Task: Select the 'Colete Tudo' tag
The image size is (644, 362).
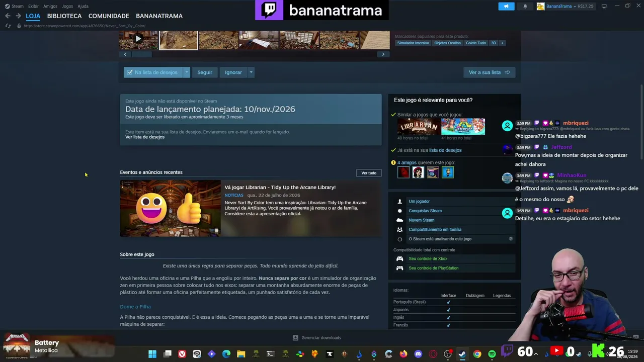Action: click(x=476, y=43)
